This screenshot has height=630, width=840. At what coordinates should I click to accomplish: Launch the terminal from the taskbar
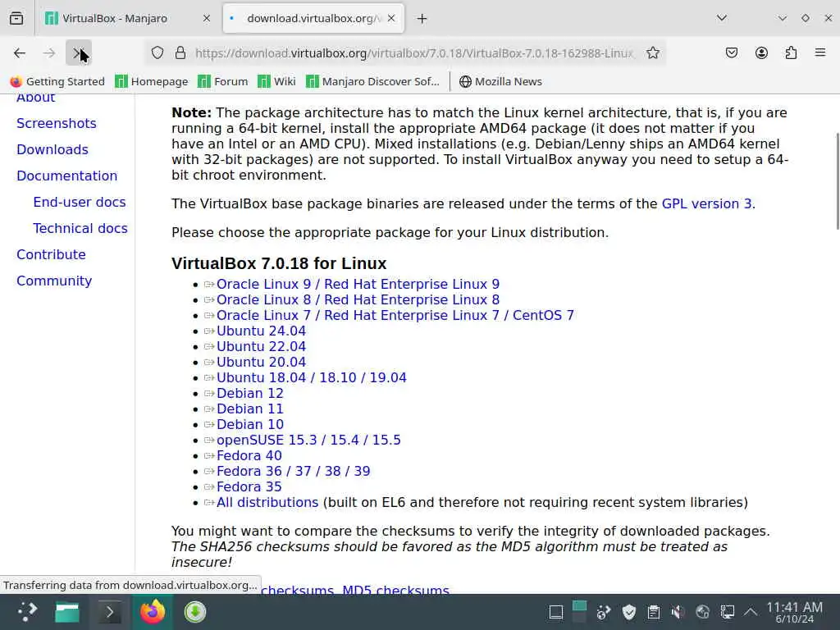pyautogui.click(x=109, y=612)
